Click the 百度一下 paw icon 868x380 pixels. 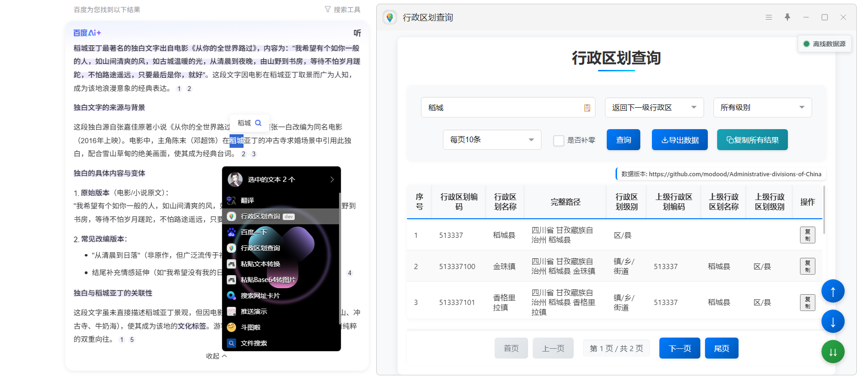click(231, 232)
